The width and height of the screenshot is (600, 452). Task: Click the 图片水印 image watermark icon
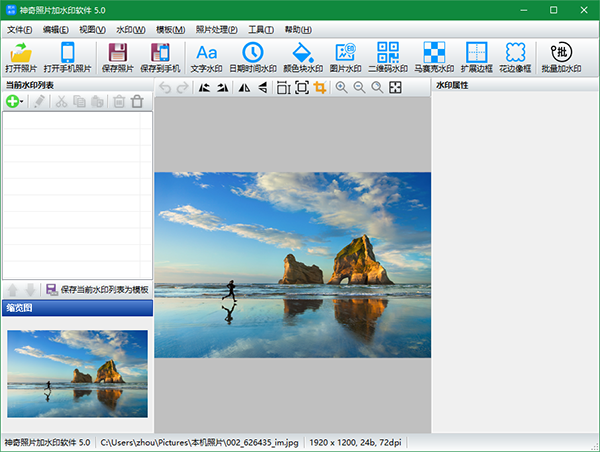[x=345, y=57]
